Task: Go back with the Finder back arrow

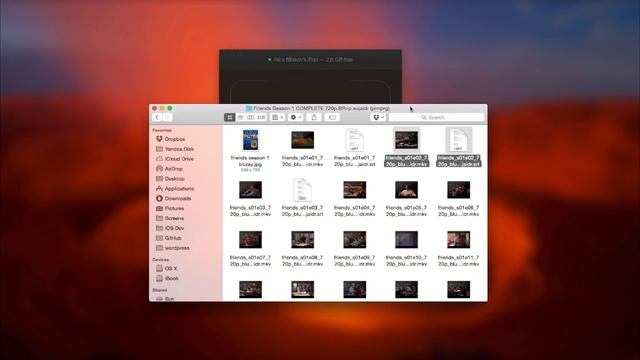Action: (x=157, y=118)
